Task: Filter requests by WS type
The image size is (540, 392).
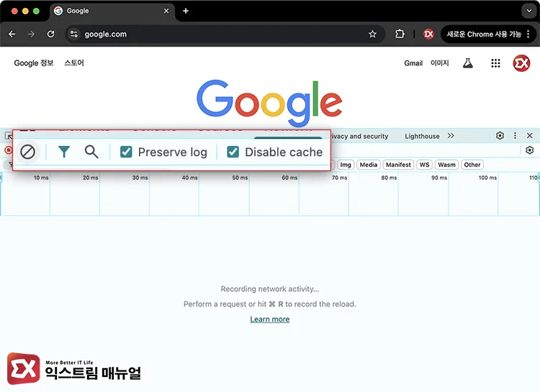Action: pyautogui.click(x=424, y=165)
